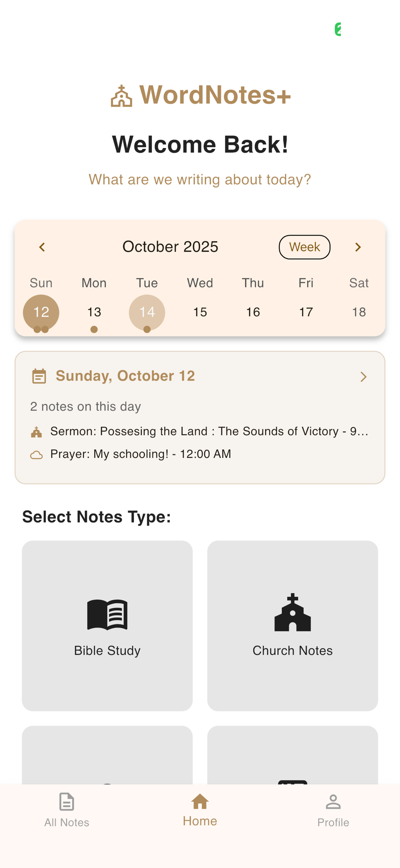
Task: Open the Church Notes building icon
Action: (293, 612)
